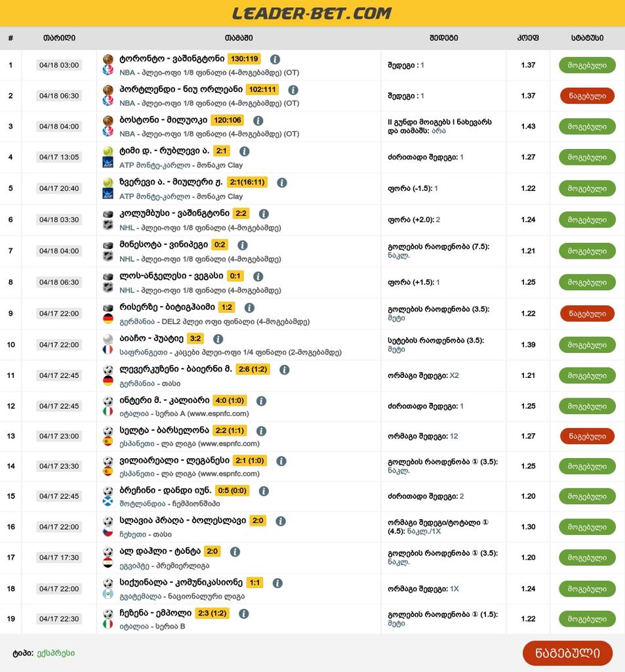Open info icon for ბრეჩინი - დანდი
The image size is (625, 672).
tap(264, 491)
